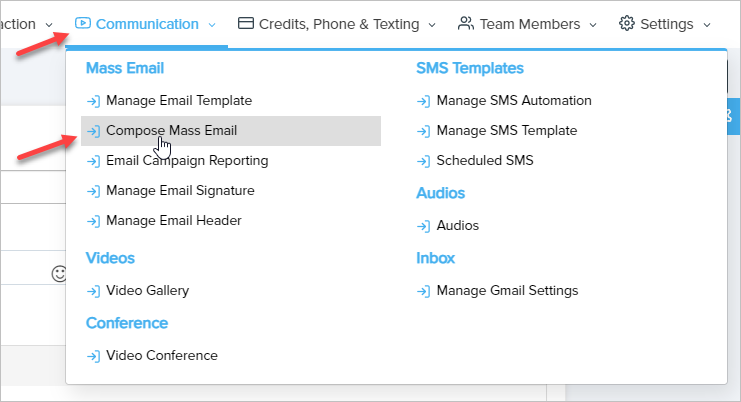Click the Settings gear icon
The image size is (741, 402).
click(x=627, y=23)
